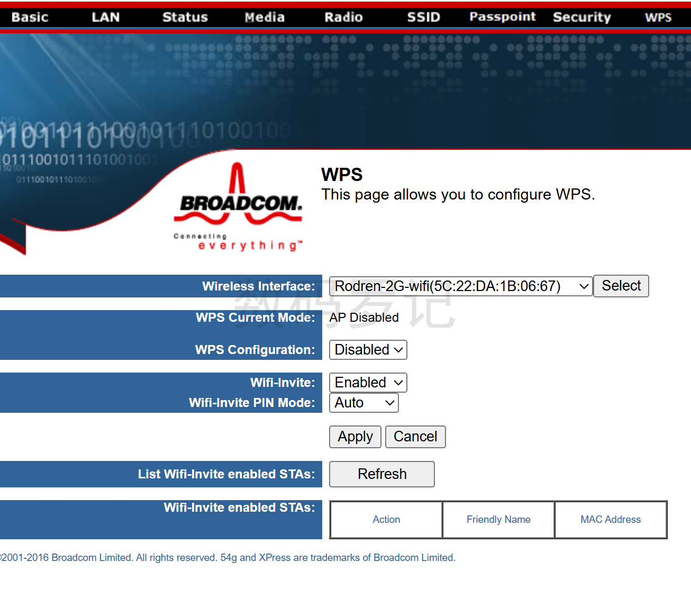Open the WPS Configuration dropdown
Screen dimensions: 691x616
click(x=368, y=350)
